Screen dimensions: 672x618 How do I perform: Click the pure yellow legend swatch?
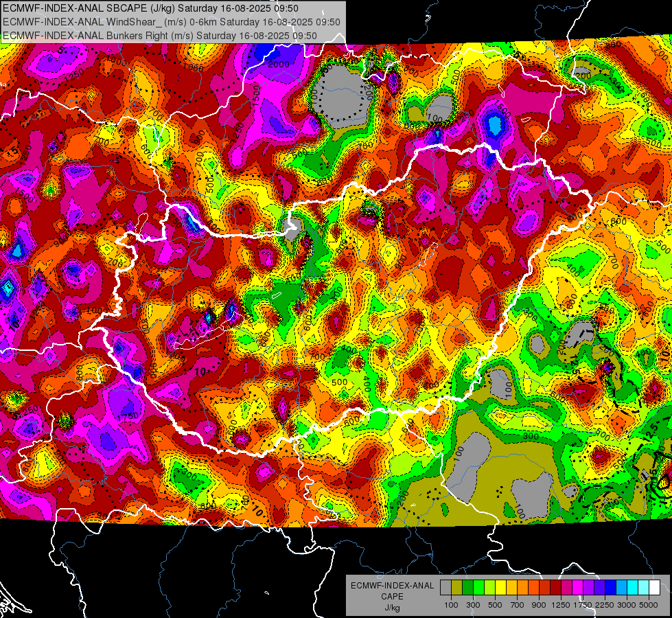coord(500,588)
